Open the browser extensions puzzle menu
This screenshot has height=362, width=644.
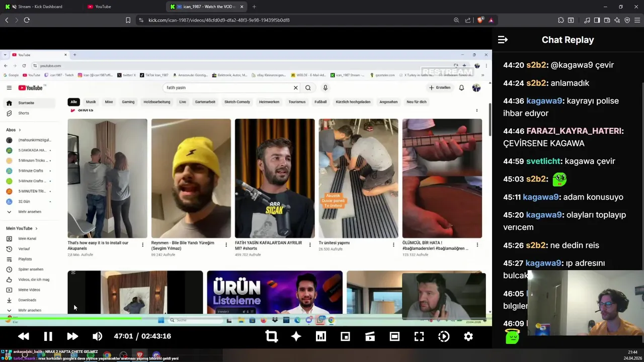coord(560,20)
